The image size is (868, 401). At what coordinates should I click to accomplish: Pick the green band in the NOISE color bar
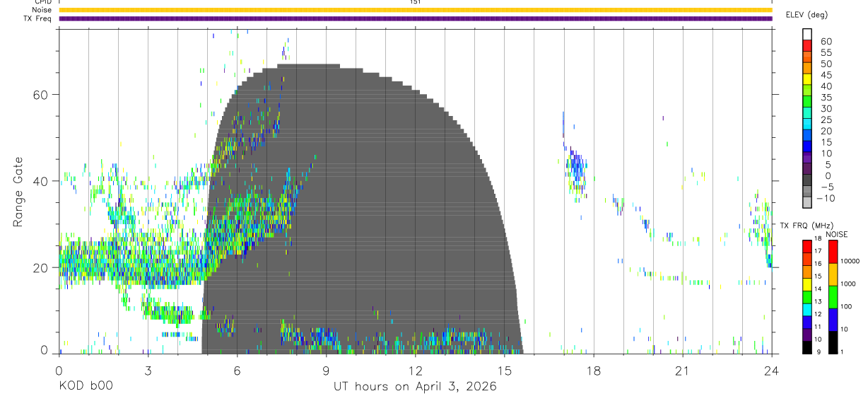832,296
